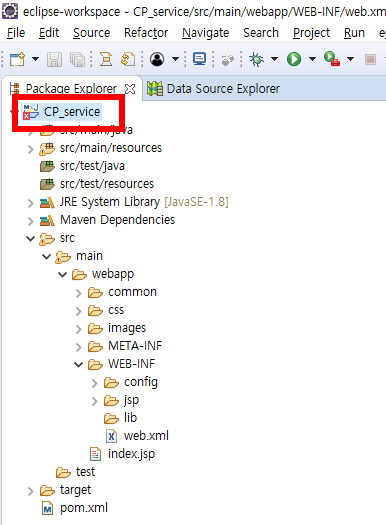Open the Navigate menu

pos(206,33)
